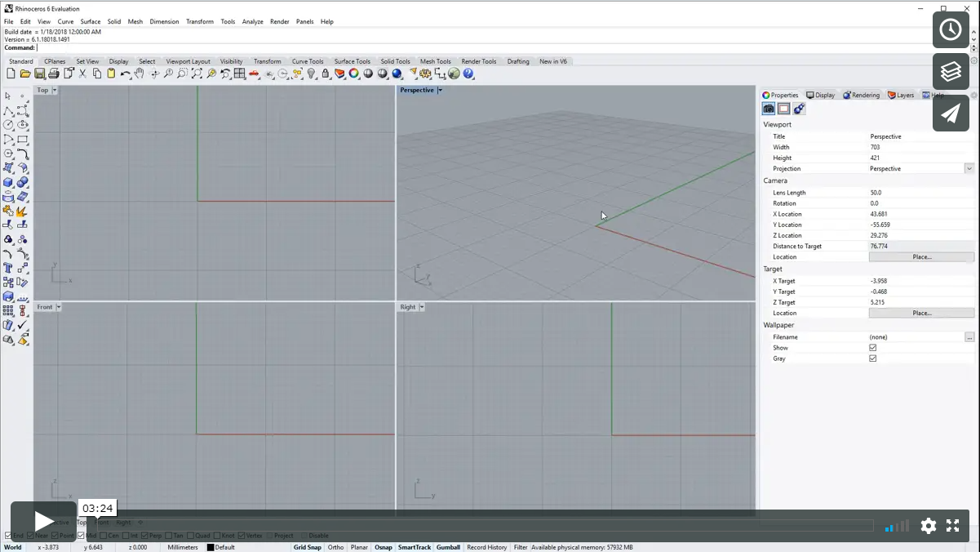Click the blue Help question mark icon
The image size is (980, 552).
pyautogui.click(x=468, y=73)
